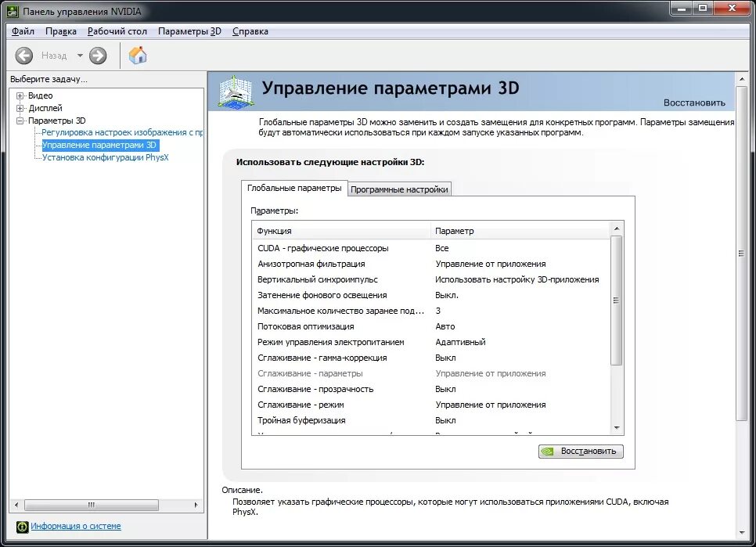This screenshot has height=547, width=756.
Task: Select Сглаживание - прозрачность row
Action: [x=431, y=389]
